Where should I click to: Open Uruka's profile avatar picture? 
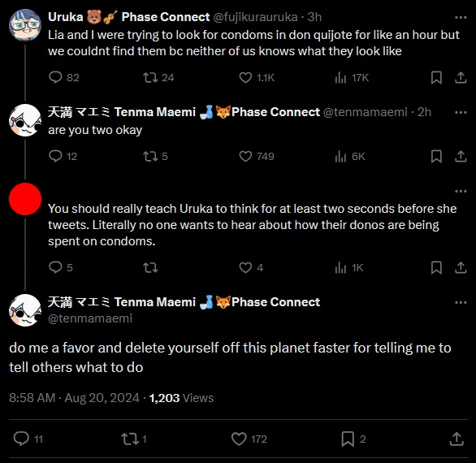25,25
